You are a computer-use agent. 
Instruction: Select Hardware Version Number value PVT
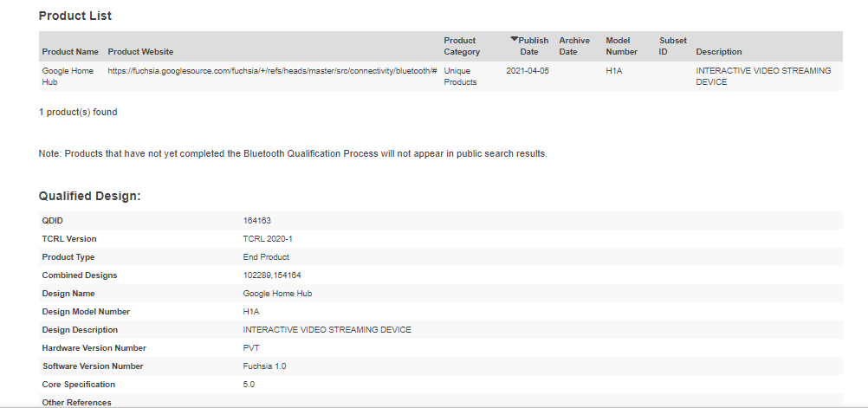250,349
